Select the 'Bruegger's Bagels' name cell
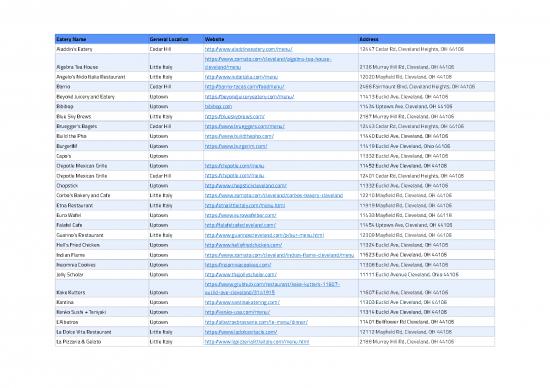550x388 pixels. coord(102,126)
